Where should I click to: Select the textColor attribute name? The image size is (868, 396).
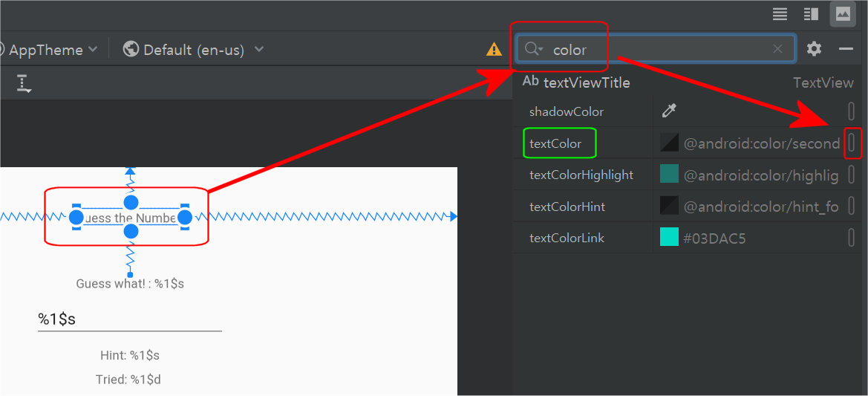(555, 143)
